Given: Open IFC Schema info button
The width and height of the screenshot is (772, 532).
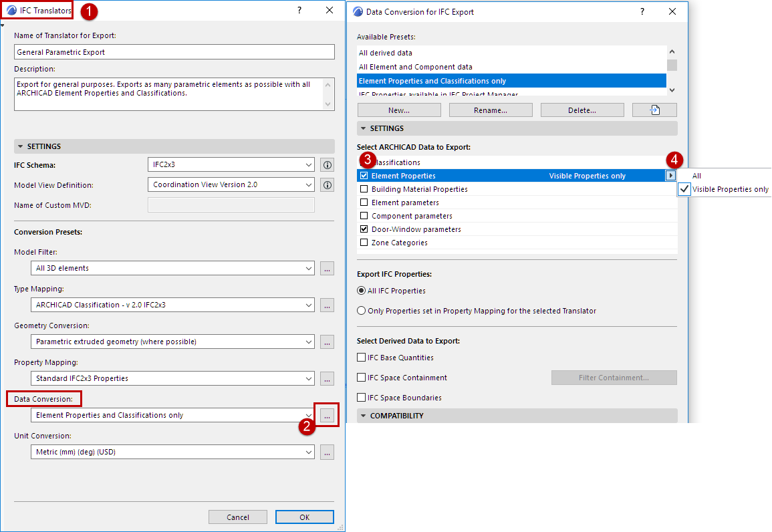Looking at the screenshot, I should [327, 165].
